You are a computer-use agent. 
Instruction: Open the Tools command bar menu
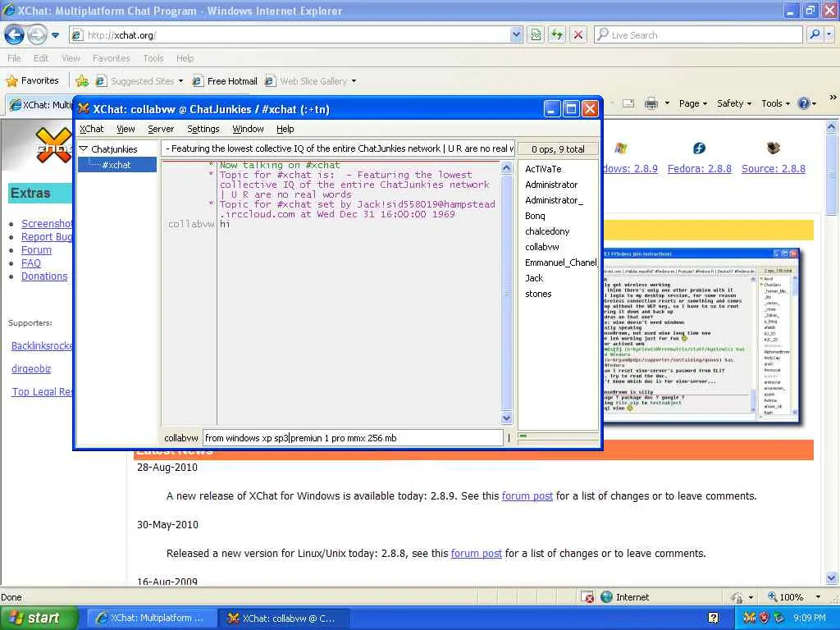click(775, 103)
